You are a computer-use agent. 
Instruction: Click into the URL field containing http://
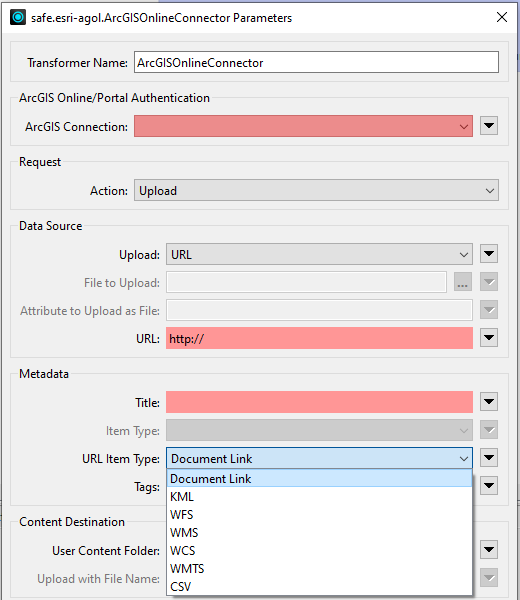pos(319,338)
